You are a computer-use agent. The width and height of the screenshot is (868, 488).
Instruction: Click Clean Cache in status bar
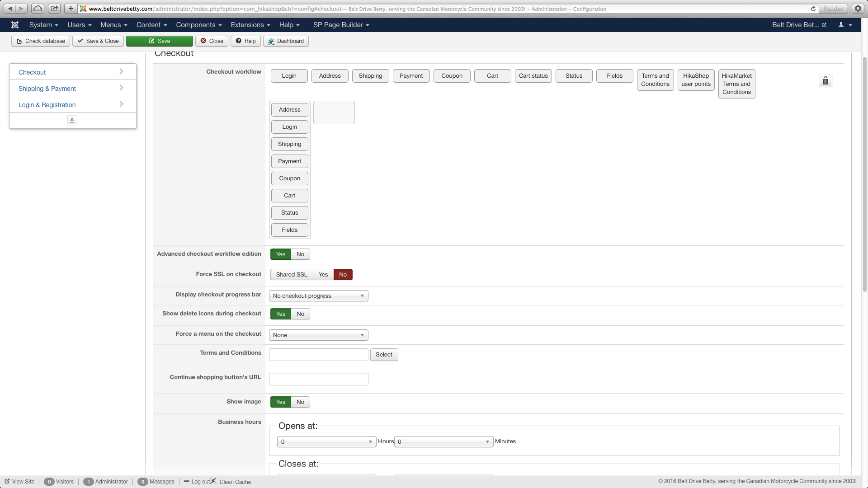(x=235, y=482)
